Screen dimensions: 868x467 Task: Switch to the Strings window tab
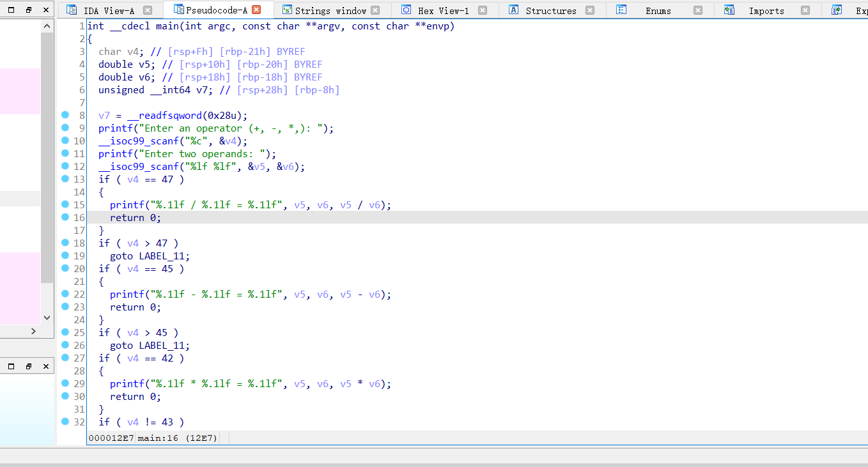pyautogui.click(x=330, y=10)
